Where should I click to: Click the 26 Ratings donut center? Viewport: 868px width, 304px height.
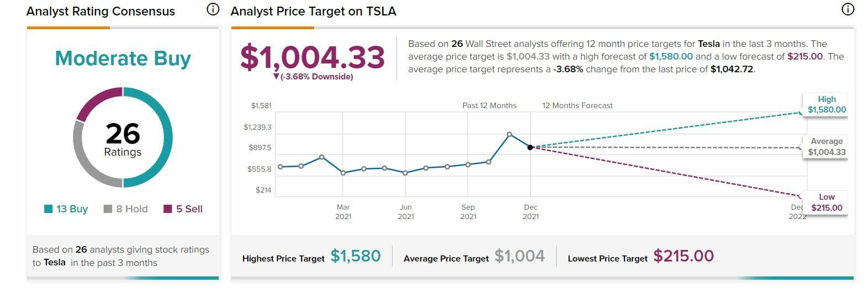(x=123, y=138)
